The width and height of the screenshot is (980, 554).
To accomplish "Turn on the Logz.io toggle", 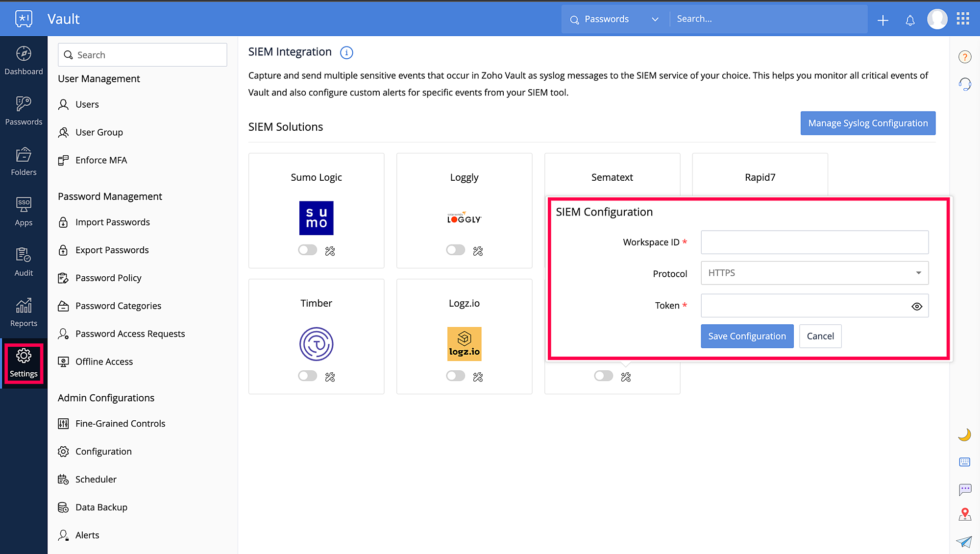I will (x=456, y=376).
